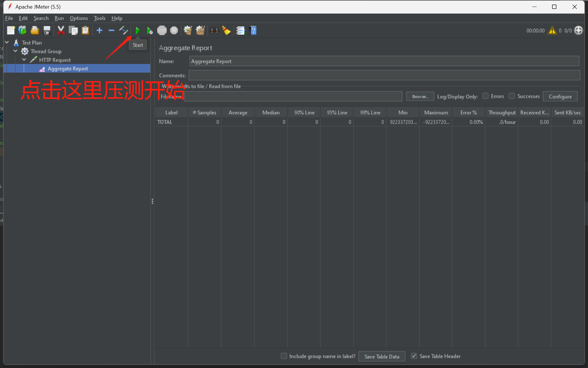Click the Throughput column header
The width and height of the screenshot is (588, 368).
pyautogui.click(x=502, y=112)
